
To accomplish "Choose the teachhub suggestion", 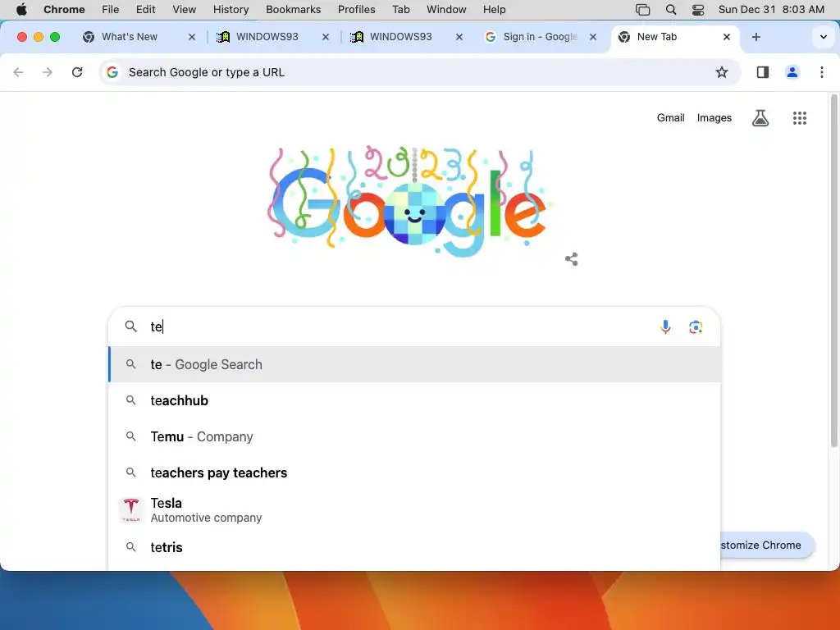I will (414, 400).
